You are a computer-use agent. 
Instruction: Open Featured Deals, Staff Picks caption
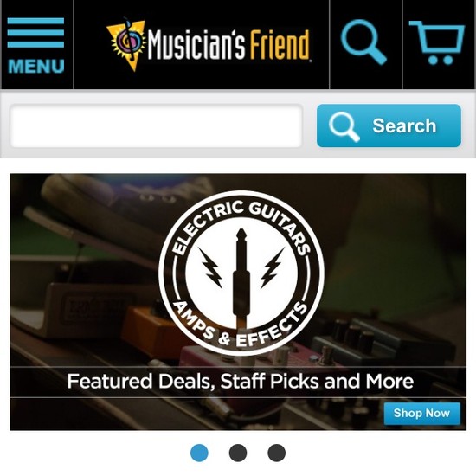click(240, 381)
